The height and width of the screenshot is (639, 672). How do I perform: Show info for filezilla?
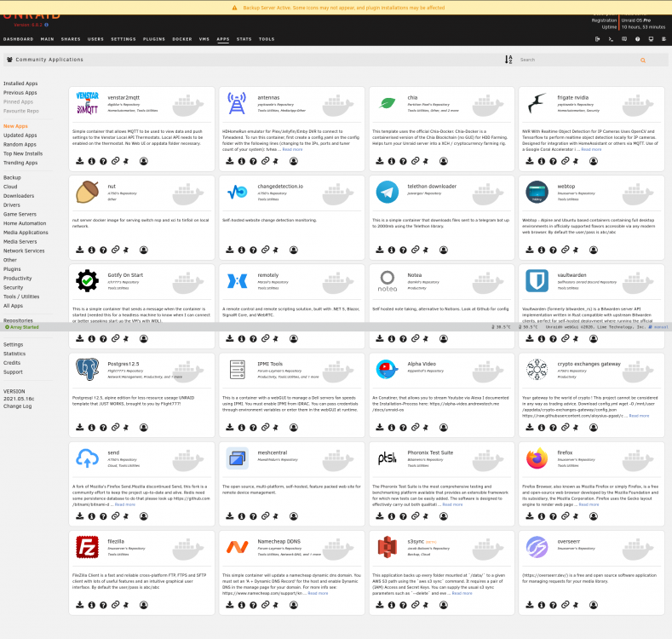coord(92,605)
